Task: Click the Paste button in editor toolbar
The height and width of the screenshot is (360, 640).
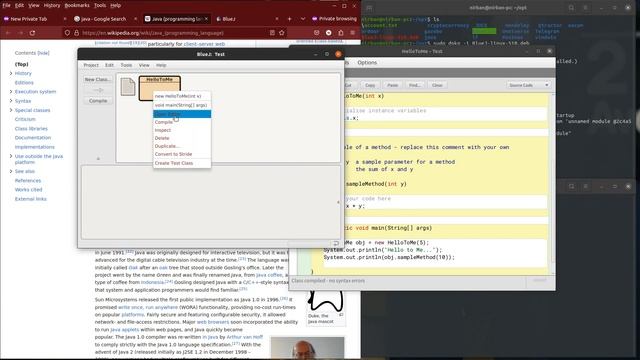Action: coord(392,85)
